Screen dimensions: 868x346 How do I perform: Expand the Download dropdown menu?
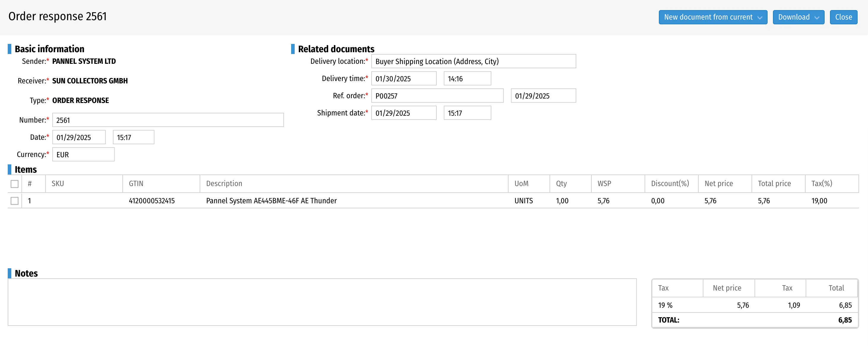[798, 17]
